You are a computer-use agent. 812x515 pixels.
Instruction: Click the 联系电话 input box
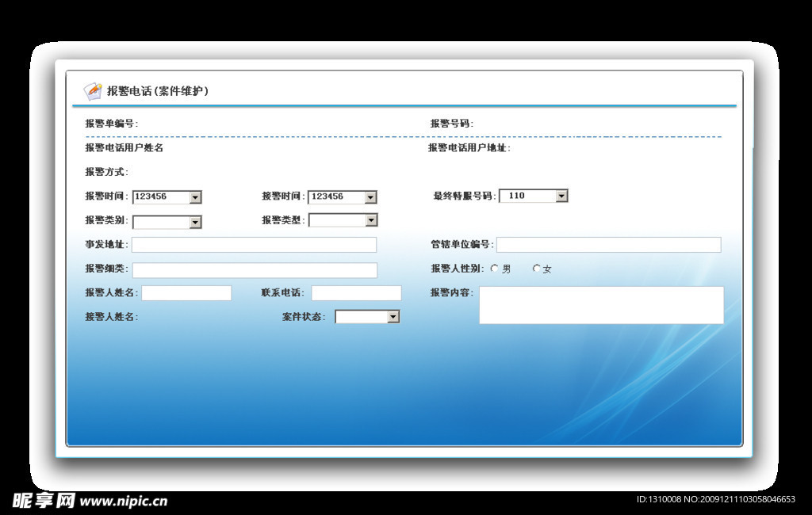(356, 293)
